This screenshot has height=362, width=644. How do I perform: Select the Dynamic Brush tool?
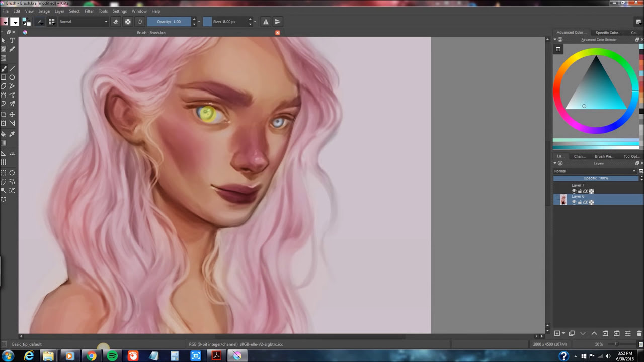pos(4,103)
